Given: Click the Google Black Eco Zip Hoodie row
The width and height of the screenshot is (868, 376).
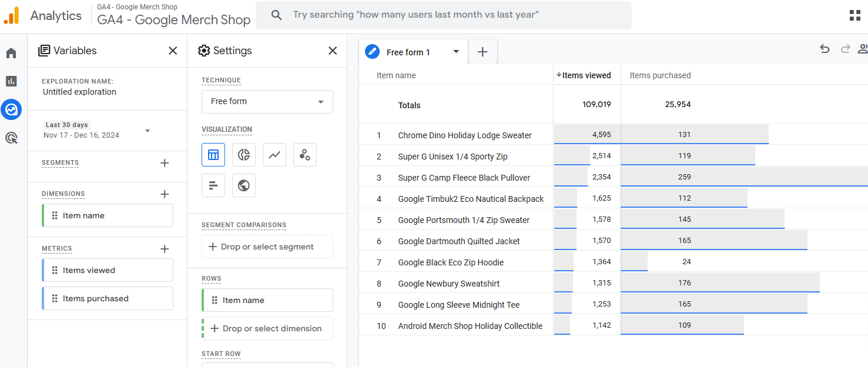Looking at the screenshot, I should click(x=614, y=262).
